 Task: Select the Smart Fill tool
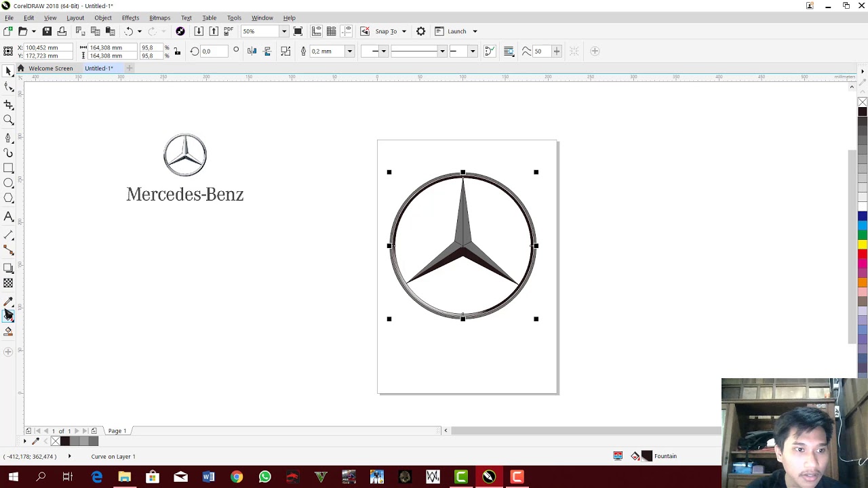click(x=8, y=331)
